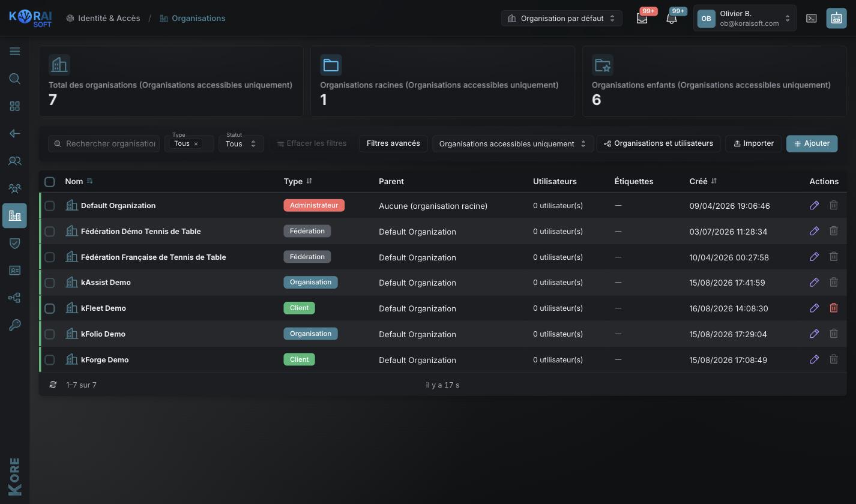Viewport: 856px width, 504px height.
Task: Open the inbox icon with 99+ badge
Action: (x=642, y=19)
